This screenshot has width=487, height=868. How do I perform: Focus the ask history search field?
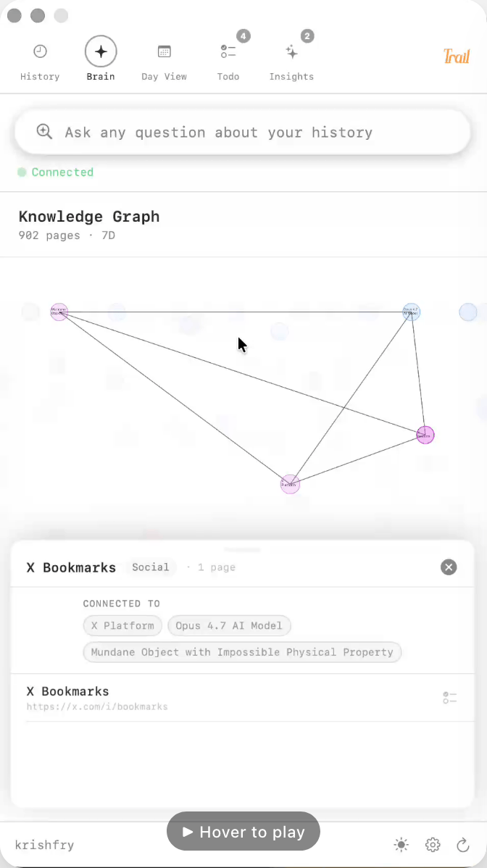[x=242, y=133]
